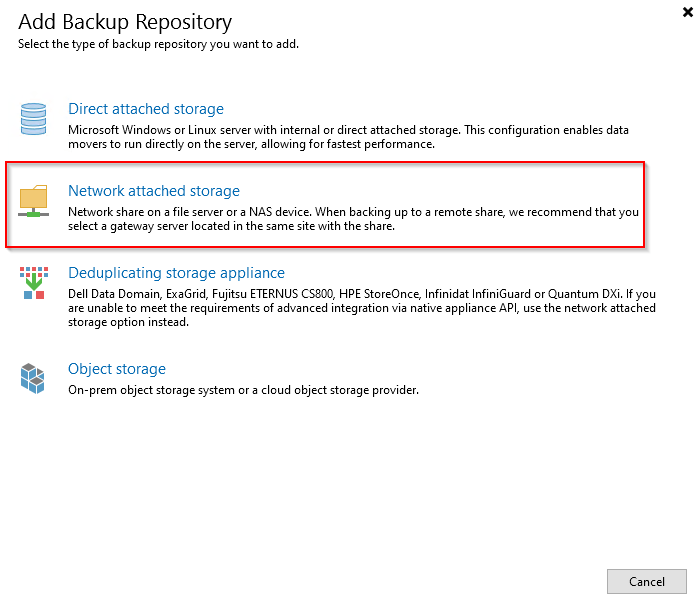Click the 'Select the type of backup repository' subtitle
The image size is (699, 606).
[x=158, y=44]
